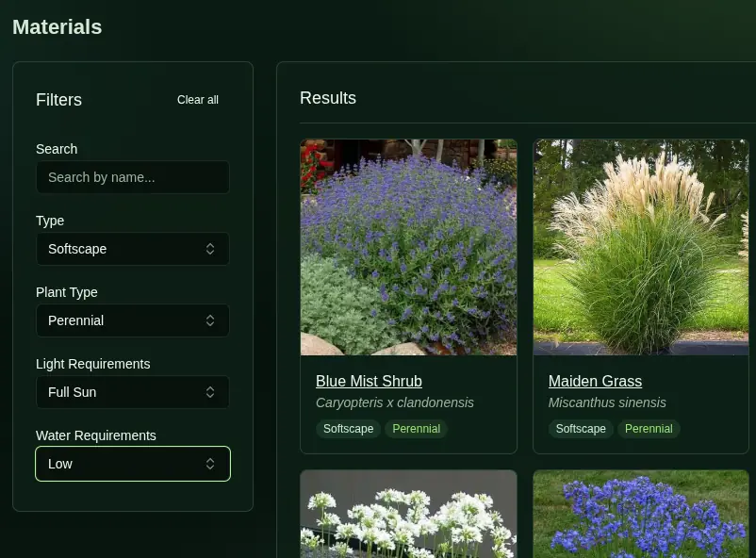Open the Type dropdown set to Softscape

tap(133, 249)
